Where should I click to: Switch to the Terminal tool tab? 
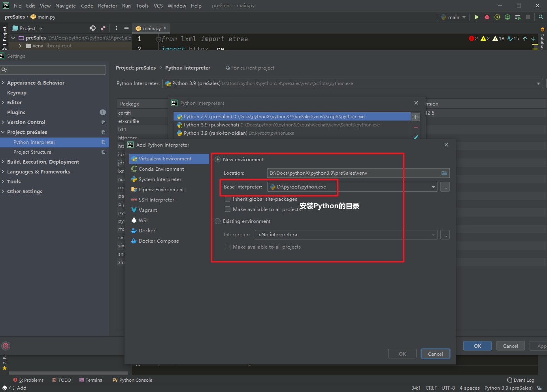coord(91,380)
